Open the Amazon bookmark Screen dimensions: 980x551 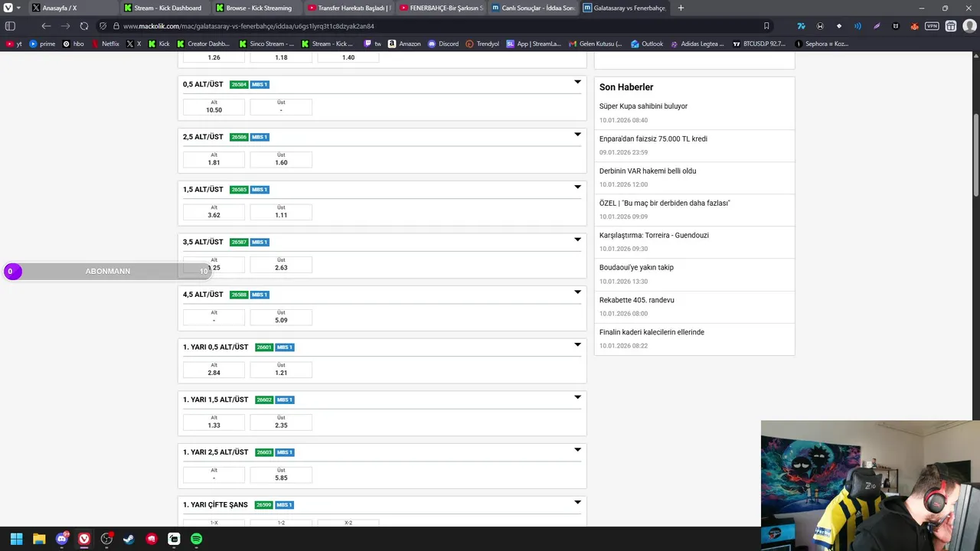(x=404, y=44)
